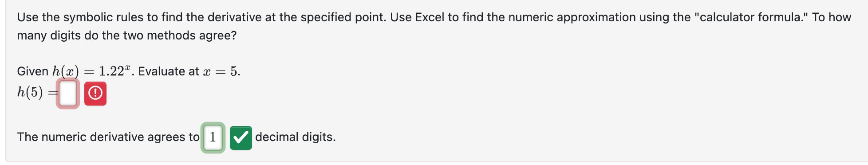Click the "decimal digits." trailing text
868x165 pixels.
(x=296, y=137)
